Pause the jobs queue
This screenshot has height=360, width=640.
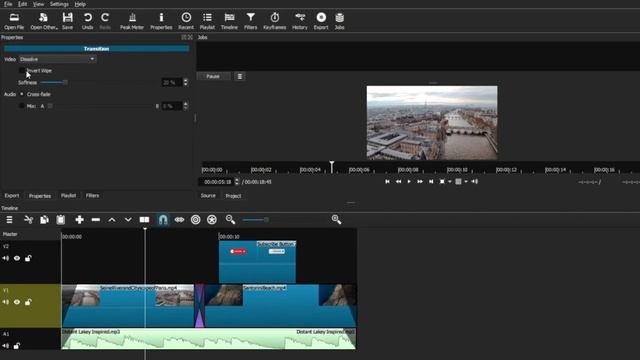coord(213,76)
